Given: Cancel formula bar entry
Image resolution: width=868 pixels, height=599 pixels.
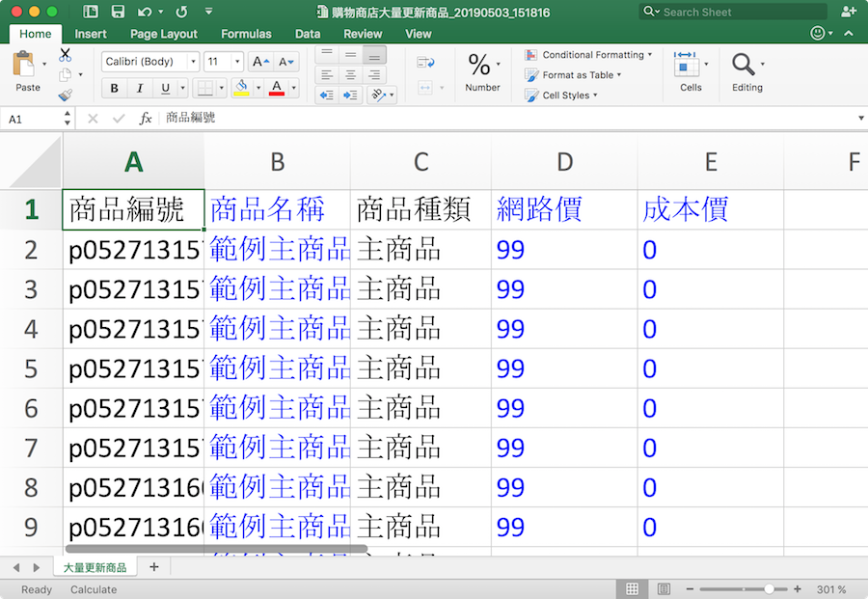Looking at the screenshot, I should point(93,119).
